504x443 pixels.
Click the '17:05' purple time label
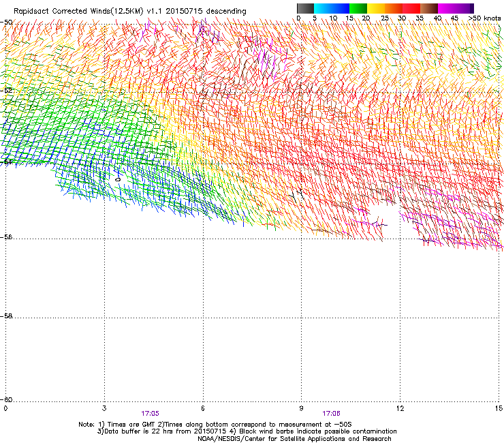pyautogui.click(x=150, y=414)
